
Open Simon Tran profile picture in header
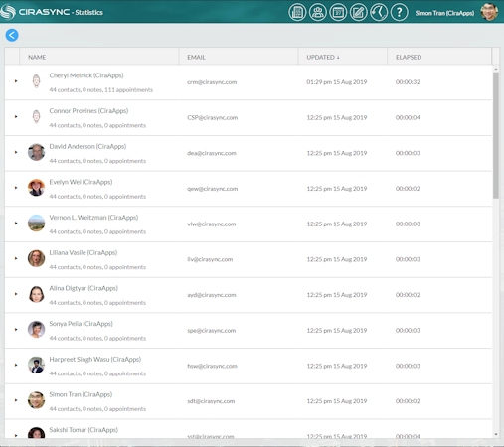tap(489, 12)
